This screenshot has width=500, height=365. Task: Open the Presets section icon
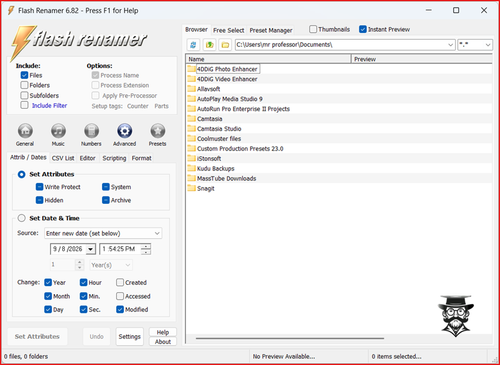[x=157, y=131]
